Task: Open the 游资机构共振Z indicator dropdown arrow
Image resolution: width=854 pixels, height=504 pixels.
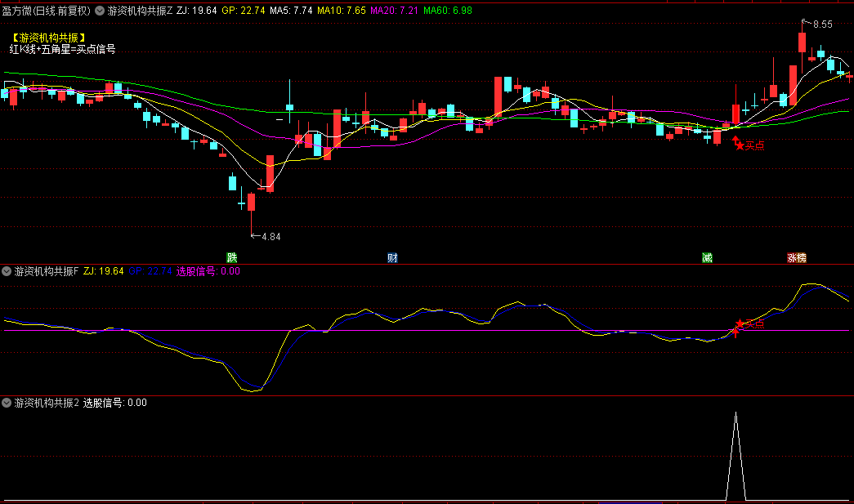Action: [x=100, y=11]
